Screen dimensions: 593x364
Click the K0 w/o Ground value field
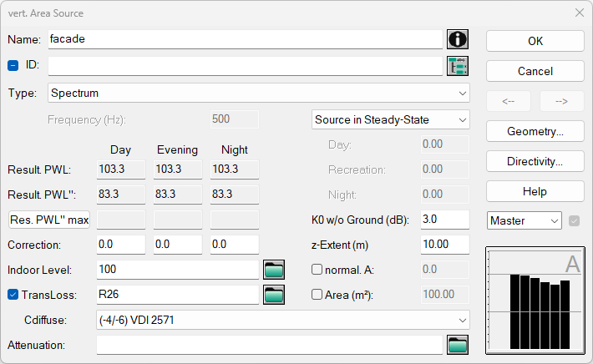click(445, 220)
